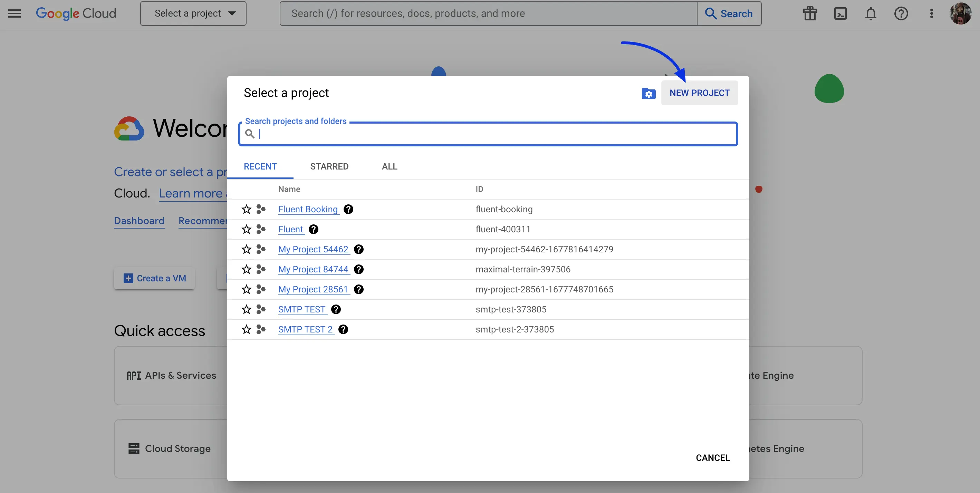Click the project type icon for SMTP TEST 2
Image resolution: width=980 pixels, height=493 pixels.
point(261,329)
